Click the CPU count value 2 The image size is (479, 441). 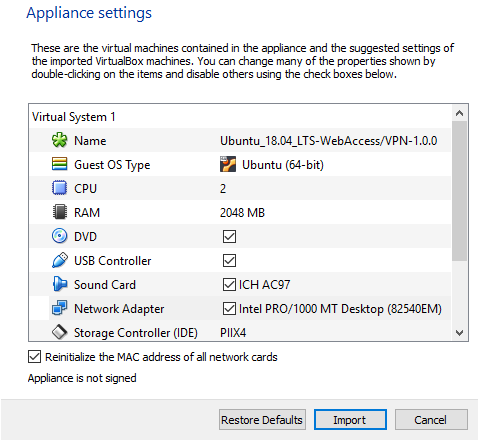223,189
